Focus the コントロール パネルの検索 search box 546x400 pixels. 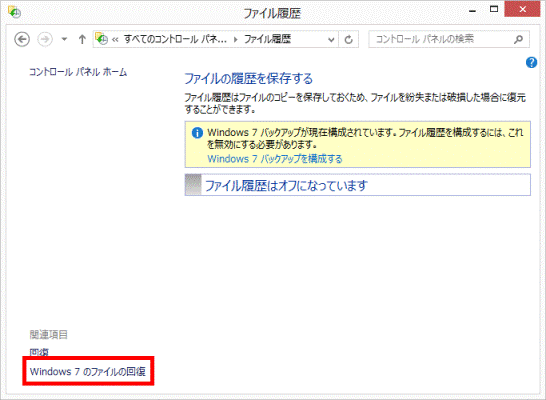point(449,39)
